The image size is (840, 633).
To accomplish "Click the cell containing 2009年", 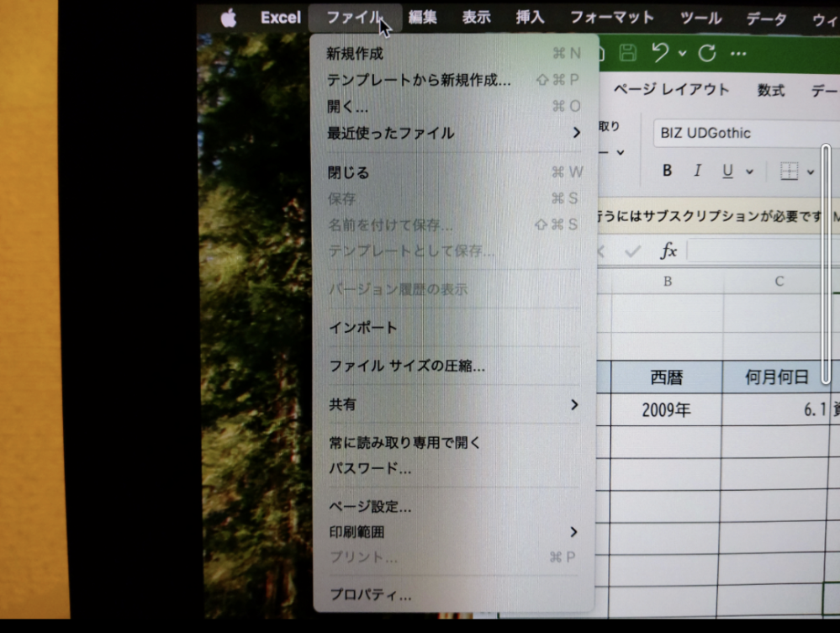I will coord(667,409).
